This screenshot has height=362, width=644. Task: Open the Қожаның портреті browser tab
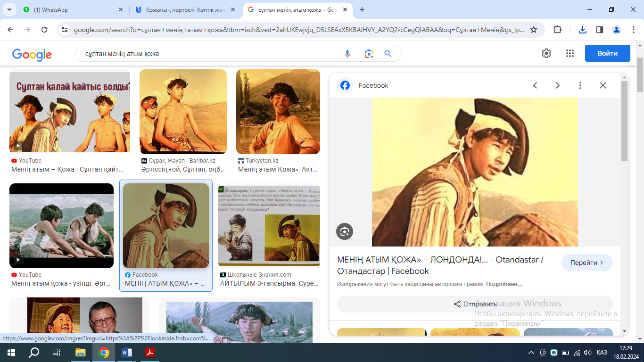186,9
